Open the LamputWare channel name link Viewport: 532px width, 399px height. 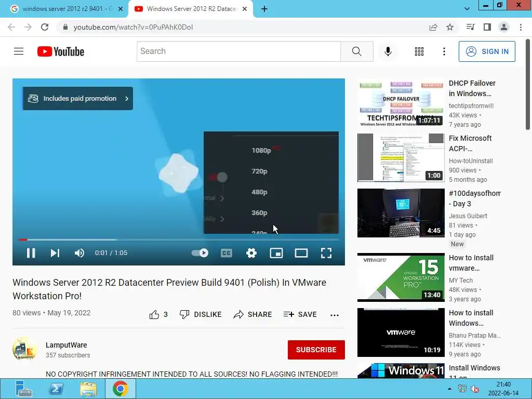point(66,345)
